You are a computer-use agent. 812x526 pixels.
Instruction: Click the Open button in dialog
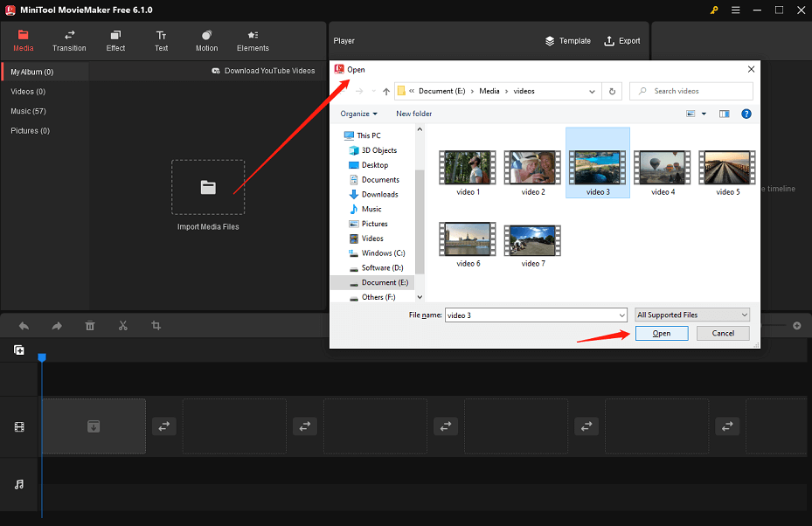662,333
